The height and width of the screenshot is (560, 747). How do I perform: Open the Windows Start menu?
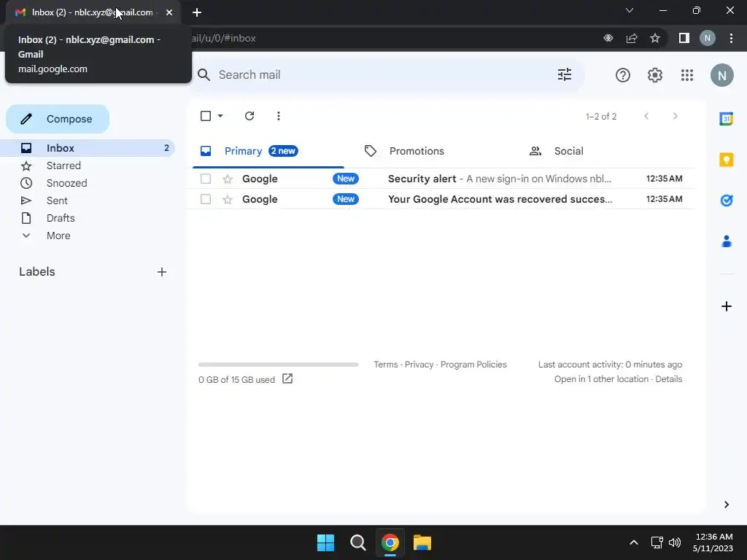point(326,542)
